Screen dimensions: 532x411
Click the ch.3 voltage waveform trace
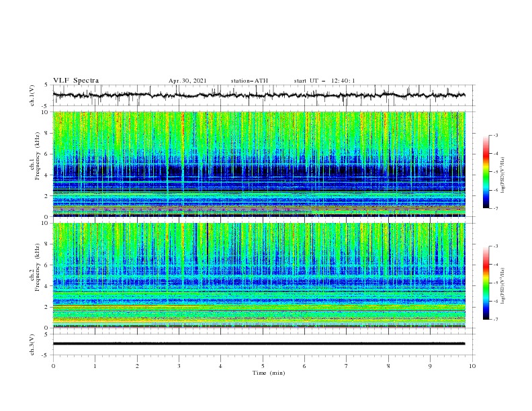259,344
